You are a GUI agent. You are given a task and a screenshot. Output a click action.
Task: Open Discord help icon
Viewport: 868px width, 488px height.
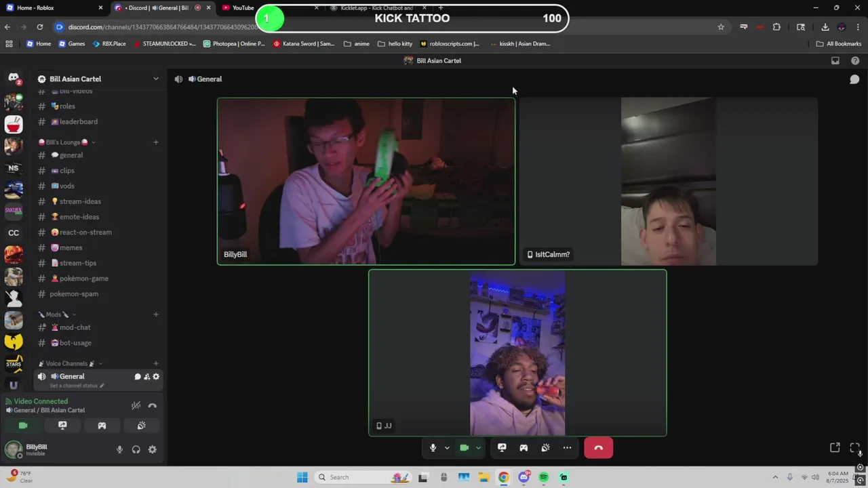point(855,61)
